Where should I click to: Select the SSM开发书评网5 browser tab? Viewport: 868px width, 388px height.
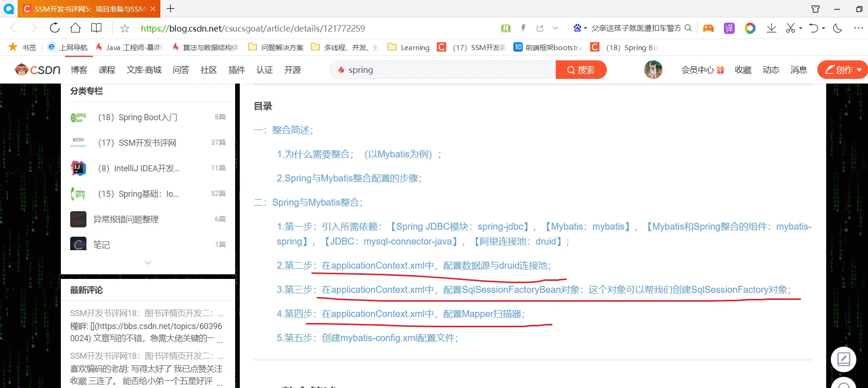(x=89, y=9)
